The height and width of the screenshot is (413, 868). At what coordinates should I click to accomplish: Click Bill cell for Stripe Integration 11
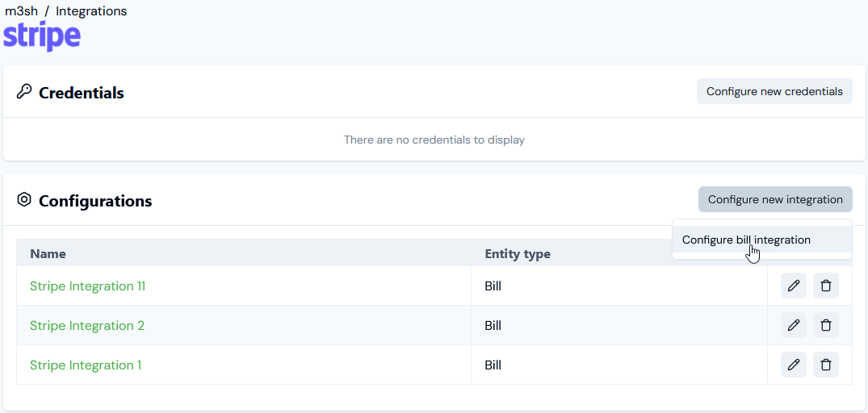tap(619, 286)
